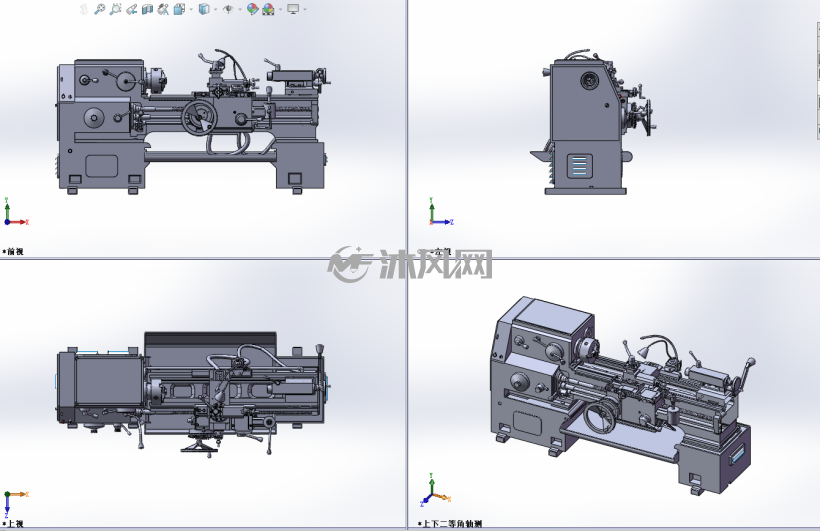820x531 pixels.
Task: Select the Zoom to Area tool
Action: [x=115, y=9]
